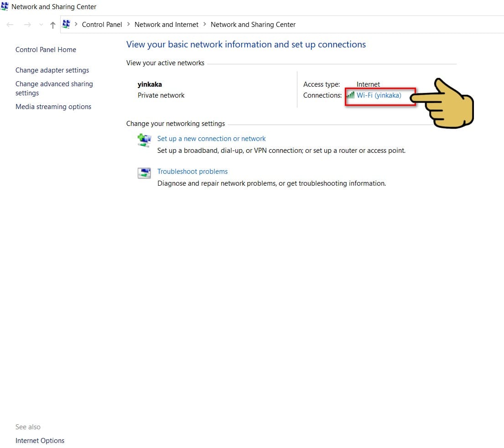Open Change advanced sharing settings
The width and height of the screenshot is (504, 448).
pyautogui.click(x=54, y=89)
